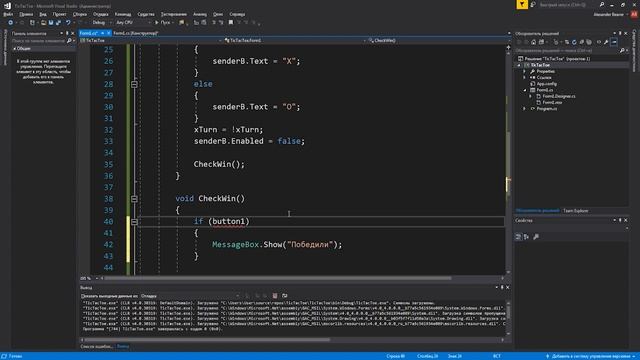Image resolution: width=640 pixels, height=360 pixels.
Task: Open the output source Отладка dropdown
Action: tap(190, 296)
